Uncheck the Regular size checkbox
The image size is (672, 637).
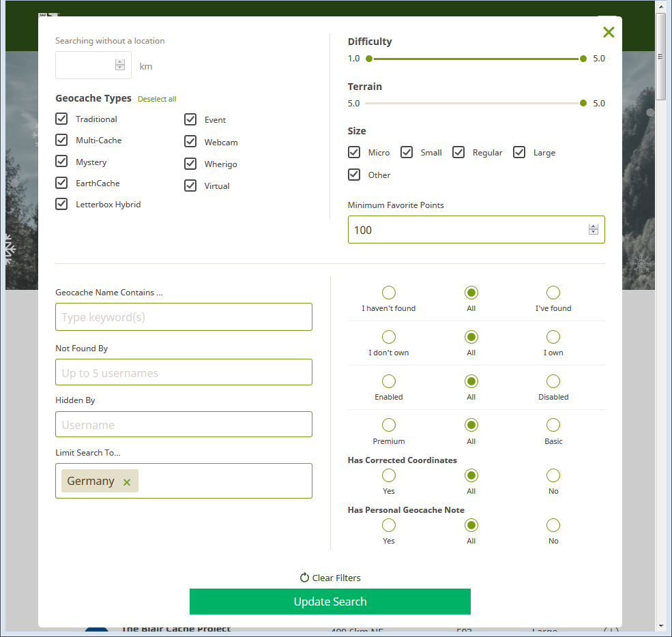pyautogui.click(x=458, y=152)
